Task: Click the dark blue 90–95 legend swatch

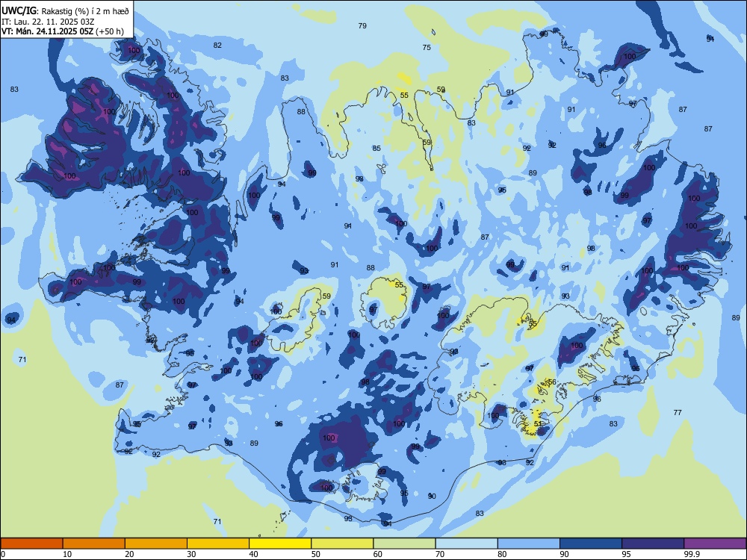Action: tap(591, 544)
